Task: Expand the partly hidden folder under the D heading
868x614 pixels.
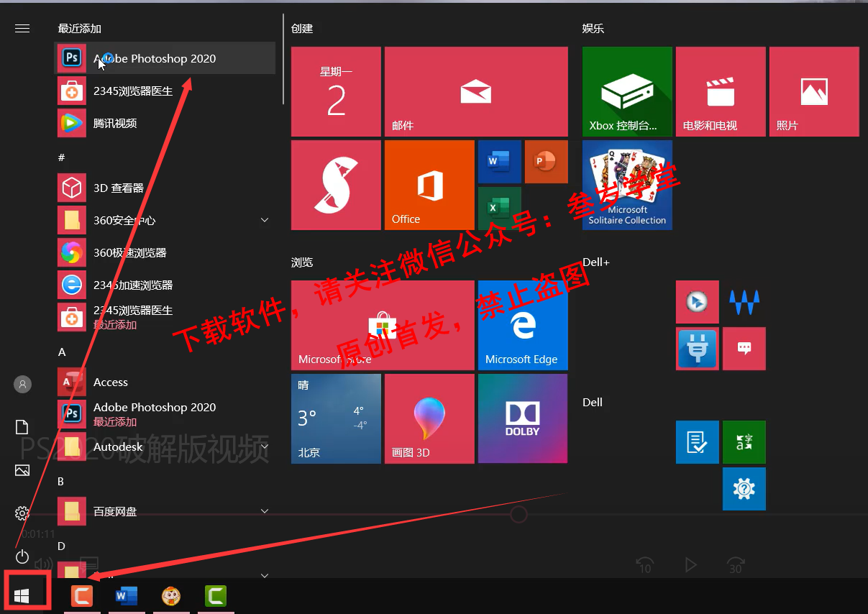Action: [265, 575]
